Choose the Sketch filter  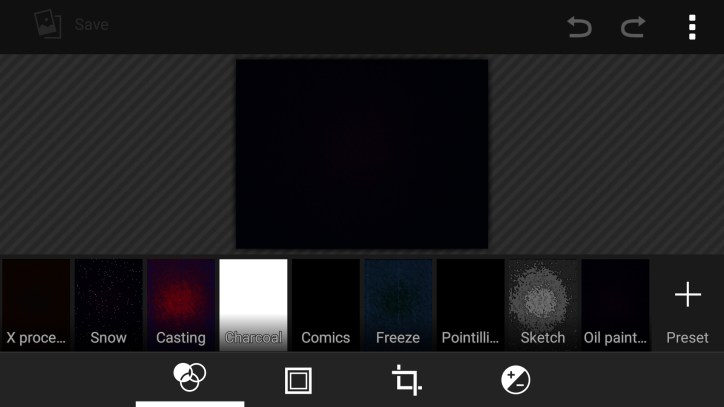pyautogui.click(x=543, y=304)
